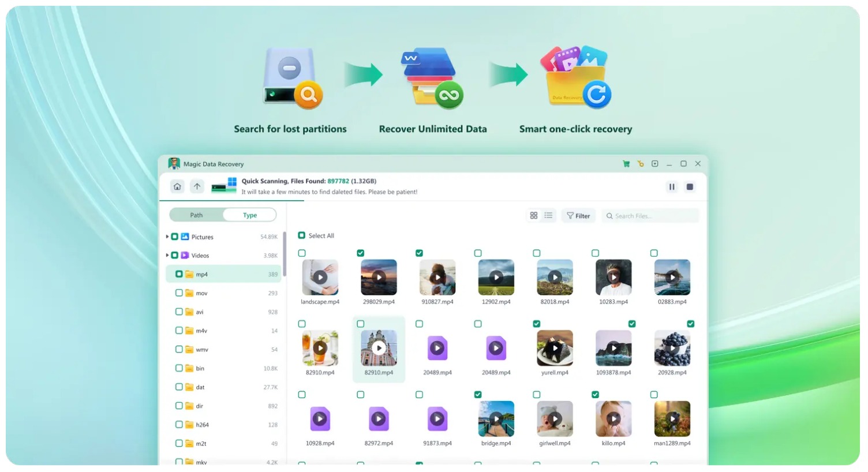The height and width of the screenshot is (472, 868).
Task: Select the mov folder in sidebar
Action: pyautogui.click(x=201, y=293)
